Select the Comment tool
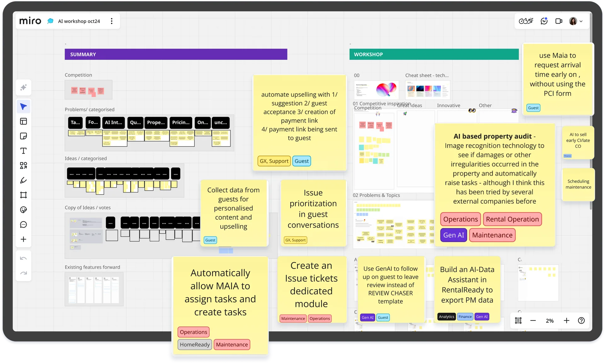This screenshot has width=605, height=364. tap(24, 225)
